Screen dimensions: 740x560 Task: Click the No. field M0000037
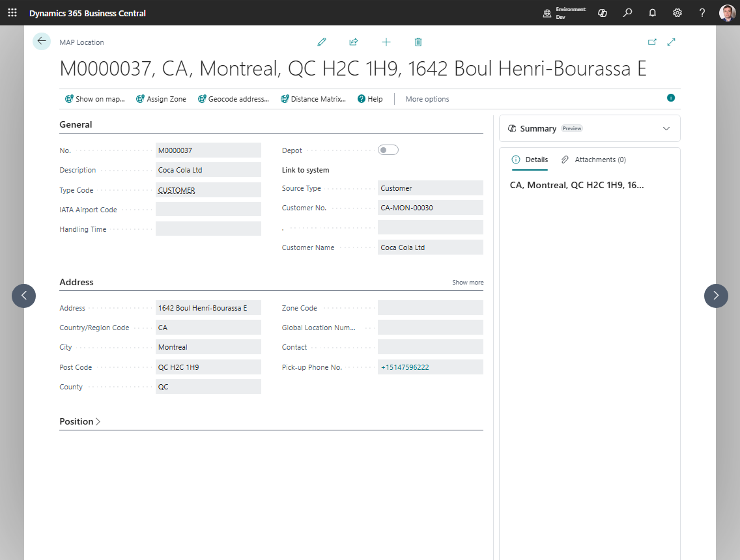pos(208,150)
